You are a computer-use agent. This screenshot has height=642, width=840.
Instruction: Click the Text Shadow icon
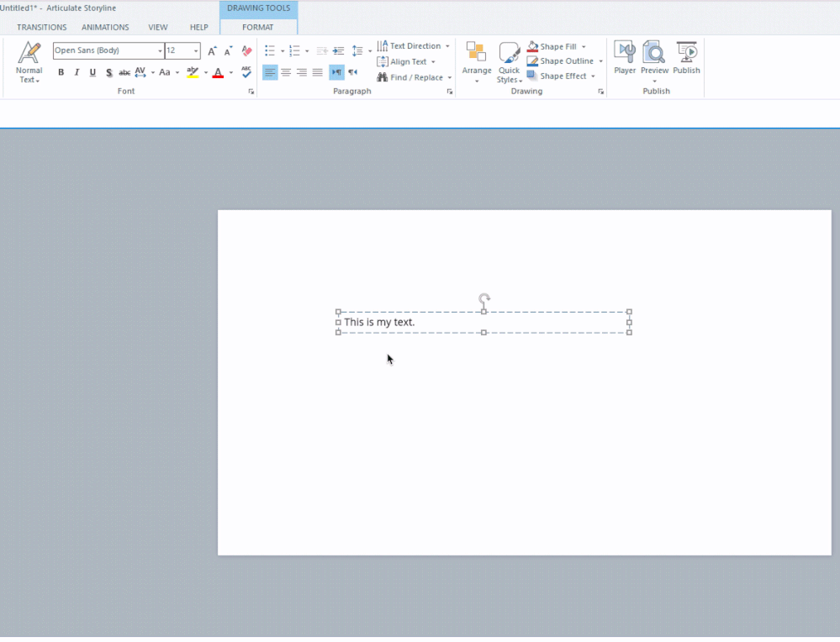tap(108, 73)
